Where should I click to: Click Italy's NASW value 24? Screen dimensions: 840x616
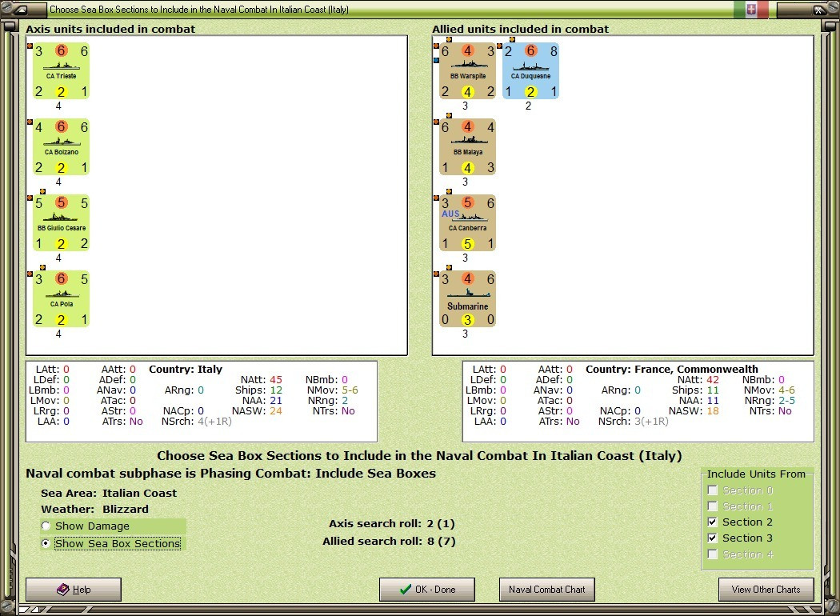(276, 411)
